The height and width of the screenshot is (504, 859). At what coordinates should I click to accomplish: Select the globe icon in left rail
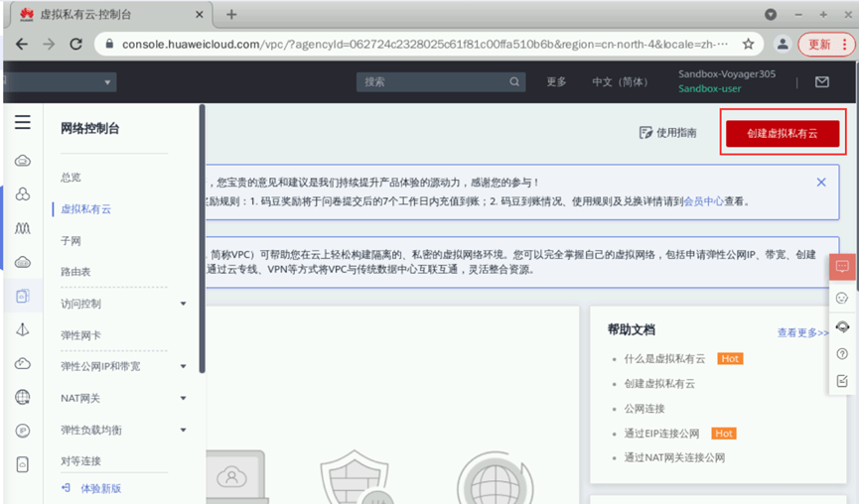[23, 397]
